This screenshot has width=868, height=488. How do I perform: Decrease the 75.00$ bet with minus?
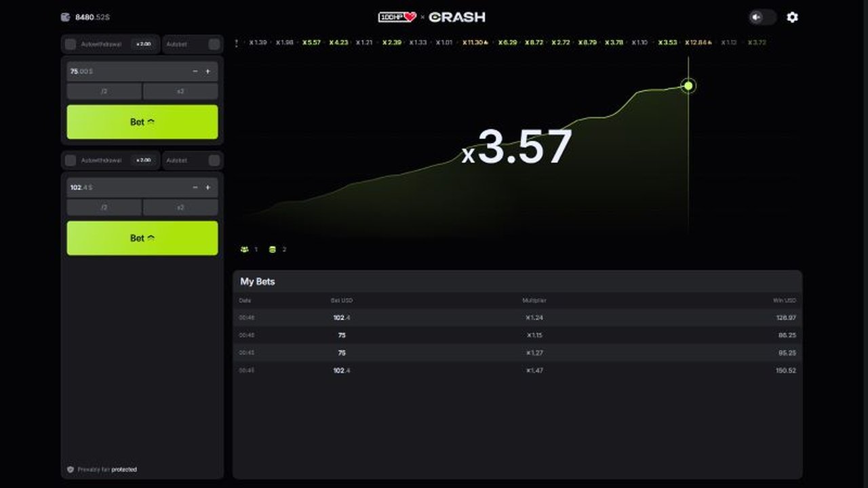tap(195, 71)
